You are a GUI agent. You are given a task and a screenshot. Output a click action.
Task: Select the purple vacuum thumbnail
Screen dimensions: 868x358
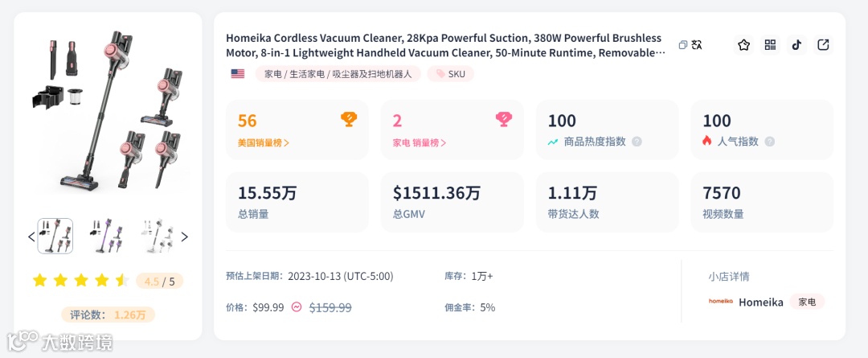[x=106, y=237]
